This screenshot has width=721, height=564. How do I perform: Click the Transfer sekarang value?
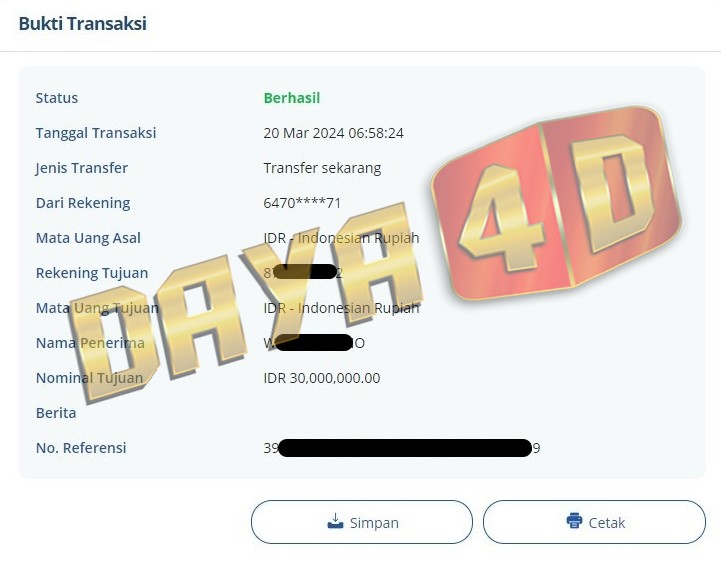[322, 168]
